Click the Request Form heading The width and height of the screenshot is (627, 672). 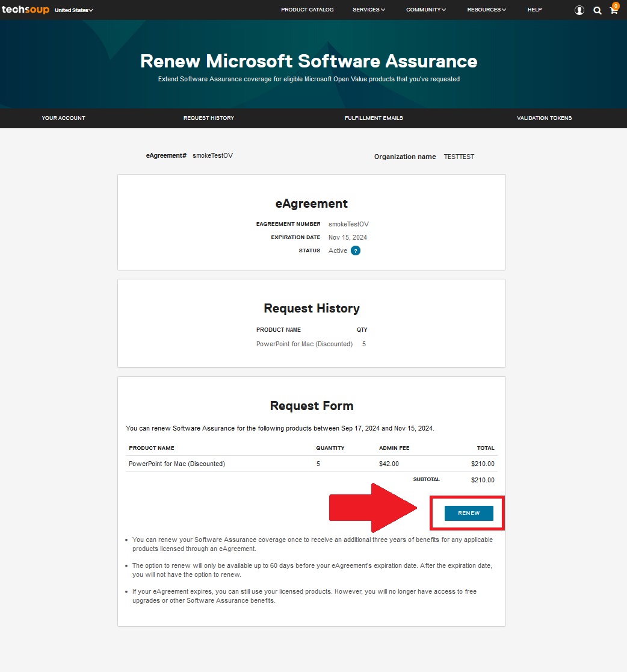[312, 406]
